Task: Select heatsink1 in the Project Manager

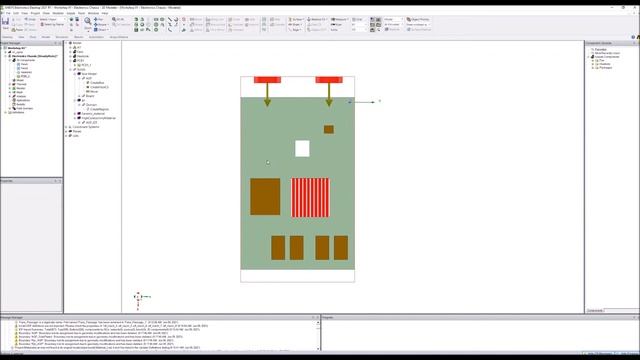Action: pos(25,72)
